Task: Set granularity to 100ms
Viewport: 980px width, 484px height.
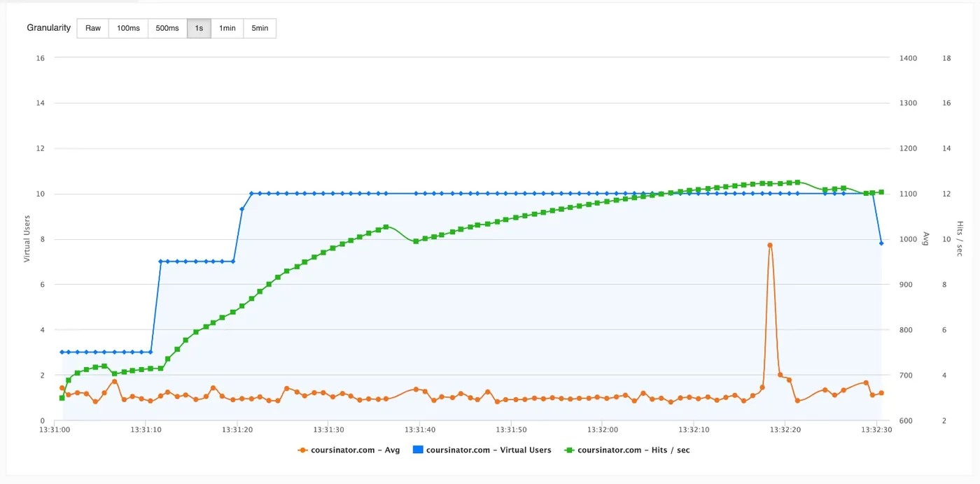Action: pyautogui.click(x=128, y=28)
